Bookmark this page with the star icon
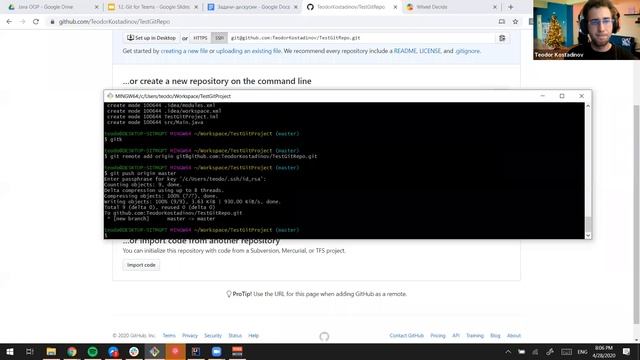The height and width of the screenshot is (360, 640). click(x=516, y=22)
